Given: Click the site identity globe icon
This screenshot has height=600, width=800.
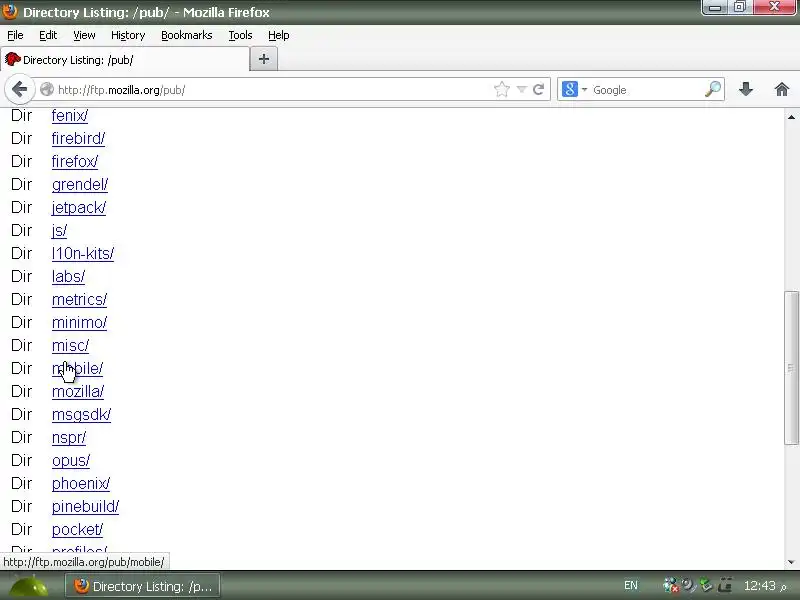Looking at the screenshot, I should (x=46, y=90).
